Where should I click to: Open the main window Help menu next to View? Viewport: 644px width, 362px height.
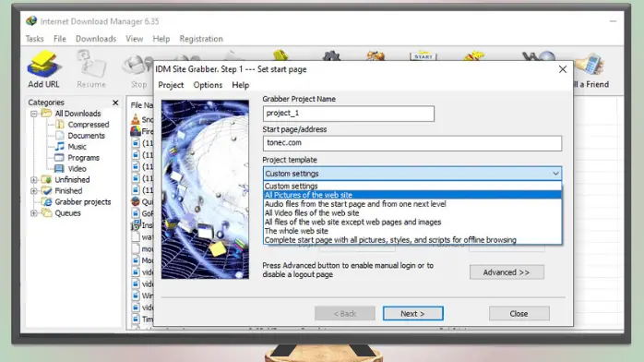click(x=161, y=39)
